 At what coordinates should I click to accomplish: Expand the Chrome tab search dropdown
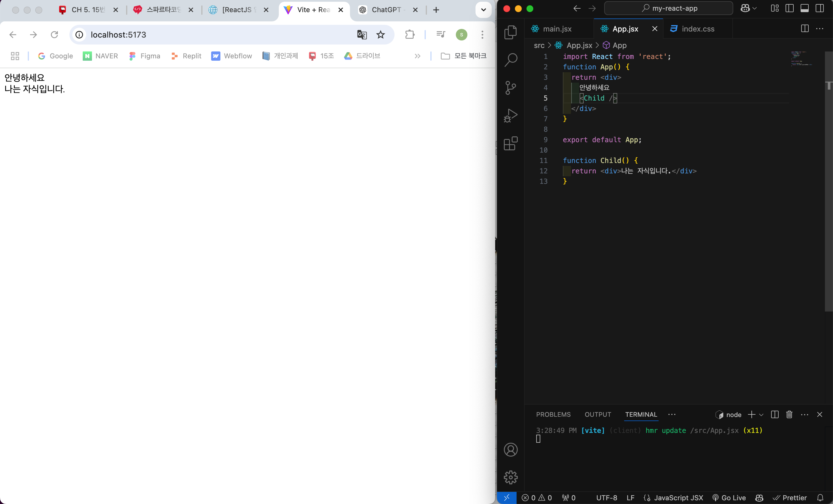click(x=483, y=10)
